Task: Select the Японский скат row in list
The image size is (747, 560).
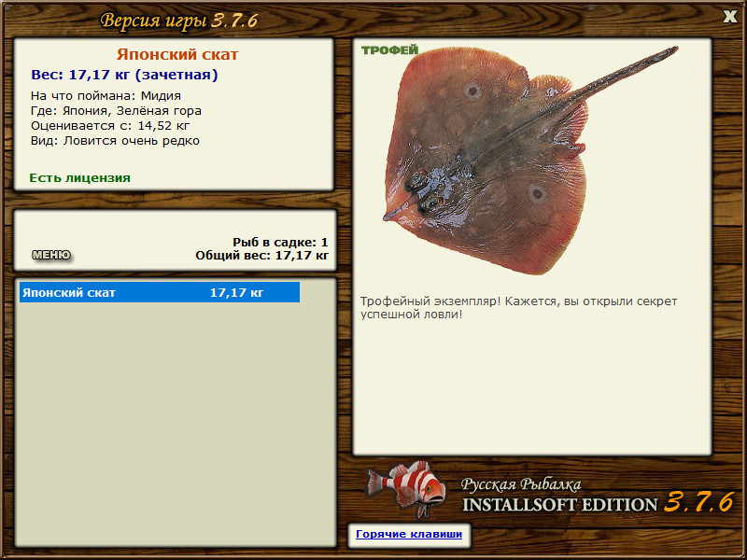Action: (x=160, y=292)
